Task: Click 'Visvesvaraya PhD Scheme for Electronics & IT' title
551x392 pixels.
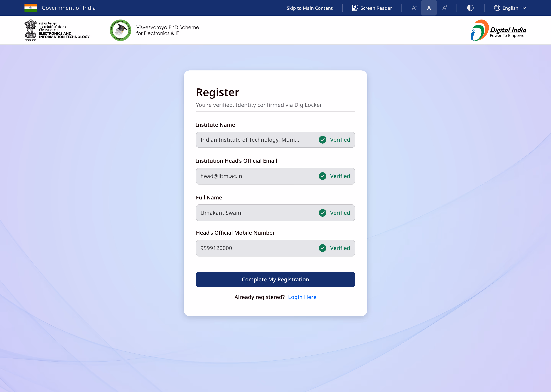Action: (168, 30)
